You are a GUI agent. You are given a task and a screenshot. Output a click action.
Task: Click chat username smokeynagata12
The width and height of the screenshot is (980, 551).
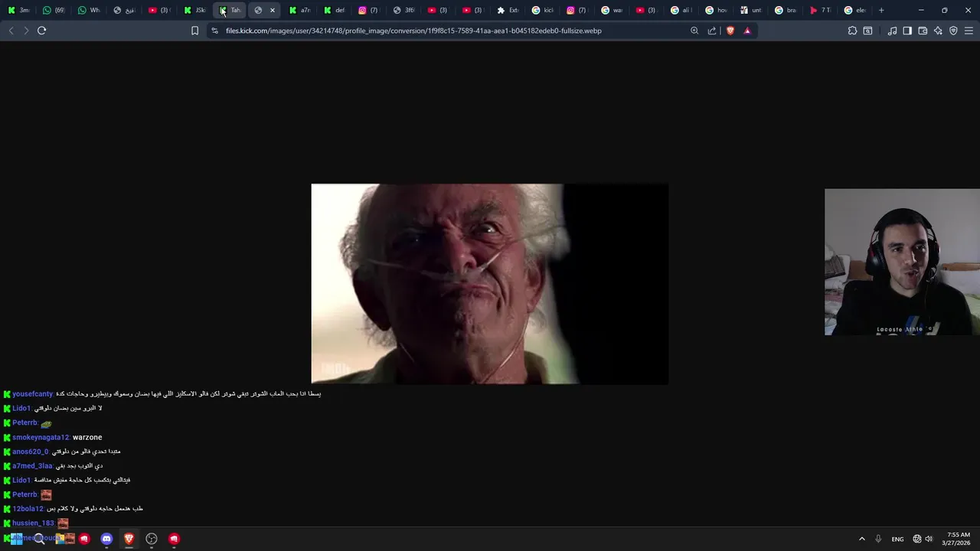[41, 437]
